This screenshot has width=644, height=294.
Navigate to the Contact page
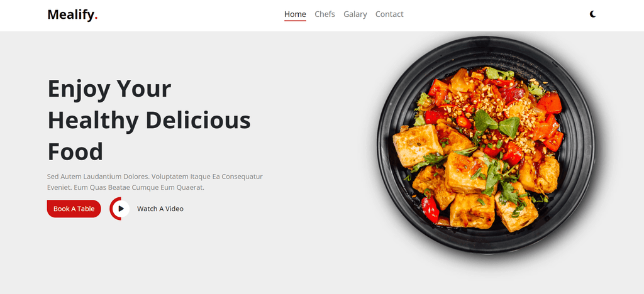click(389, 14)
